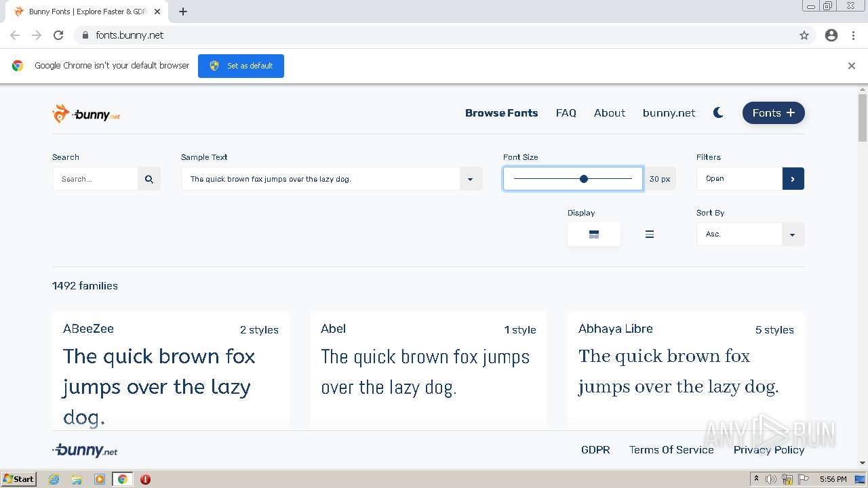
Task: Dismiss the default browser notification bar
Action: 852,66
